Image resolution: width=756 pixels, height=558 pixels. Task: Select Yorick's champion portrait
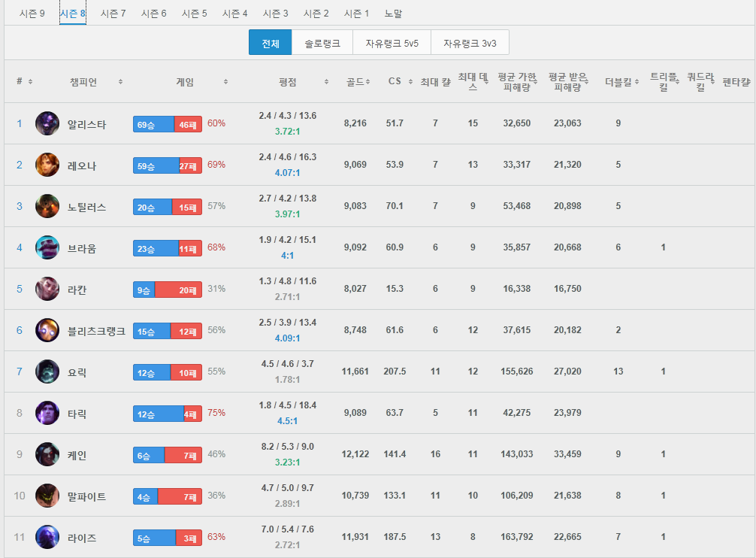click(x=47, y=371)
